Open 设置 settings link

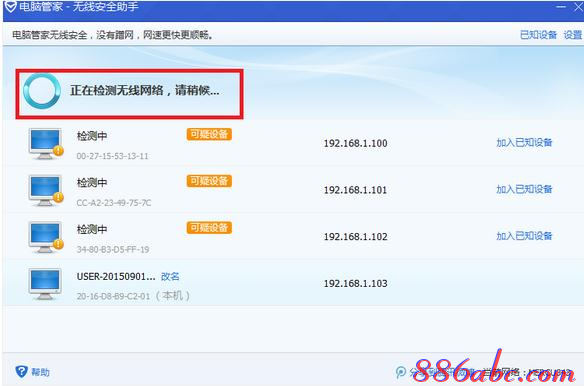tap(573, 35)
